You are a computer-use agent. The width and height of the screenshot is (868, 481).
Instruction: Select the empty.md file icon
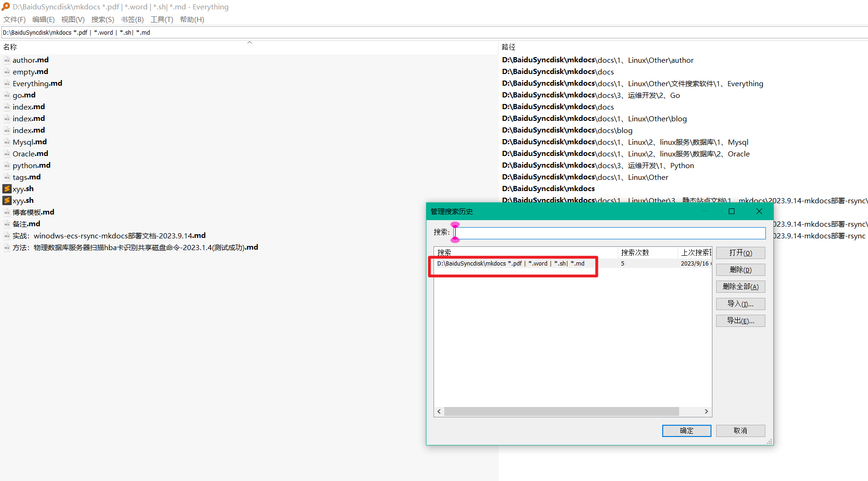[7, 72]
